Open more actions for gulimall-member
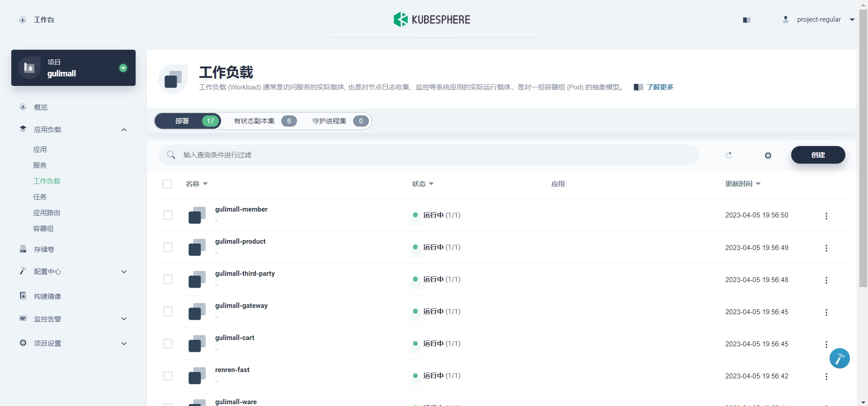Viewport: 868px width, 406px height. [x=826, y=216]
